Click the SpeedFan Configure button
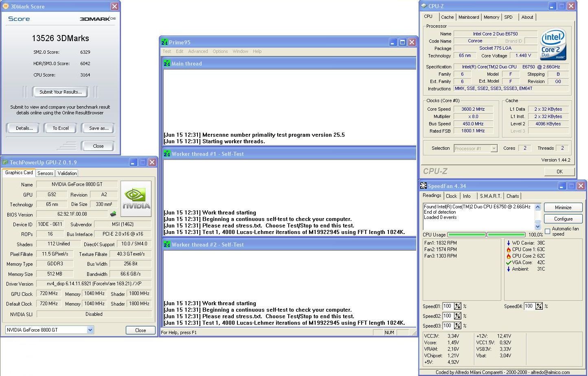This screenshot has width=588, height=376. [x=563, y=219]
